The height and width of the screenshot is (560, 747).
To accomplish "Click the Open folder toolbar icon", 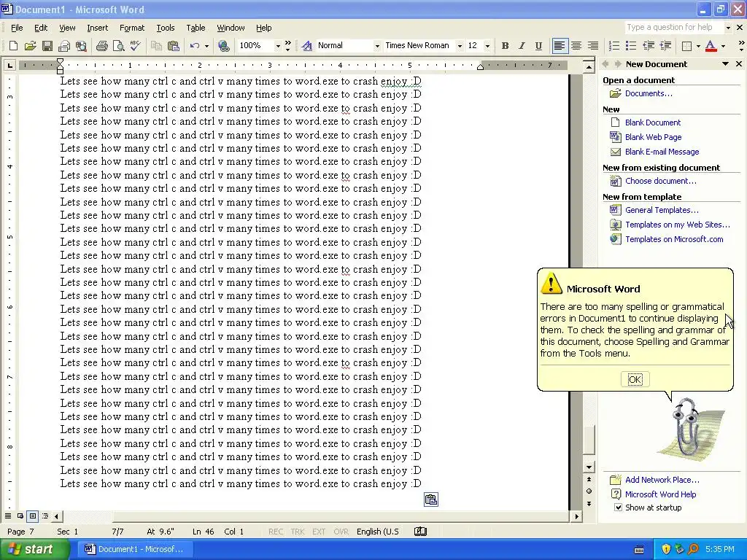I will [x=30, y=46].
